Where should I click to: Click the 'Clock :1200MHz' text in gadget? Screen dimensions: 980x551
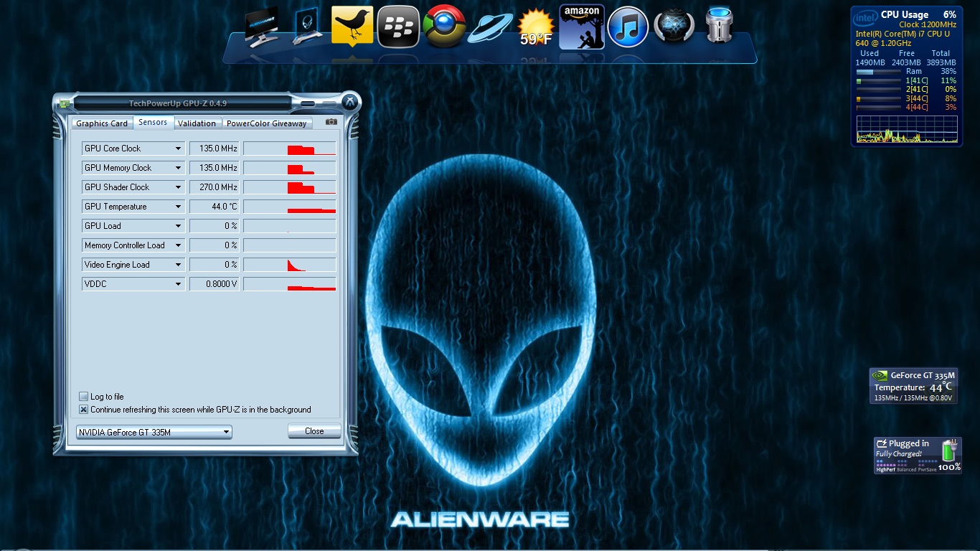(929, 24)
